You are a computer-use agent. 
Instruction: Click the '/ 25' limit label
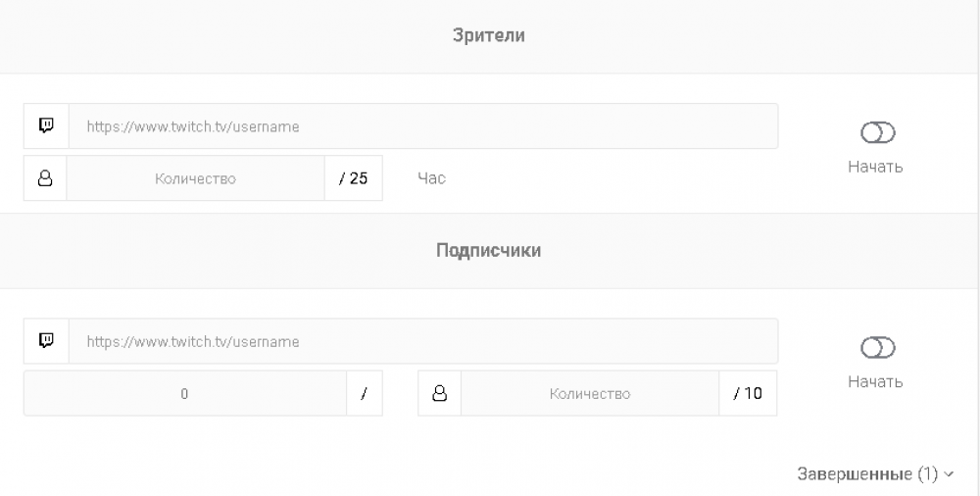tap(353, 178)
